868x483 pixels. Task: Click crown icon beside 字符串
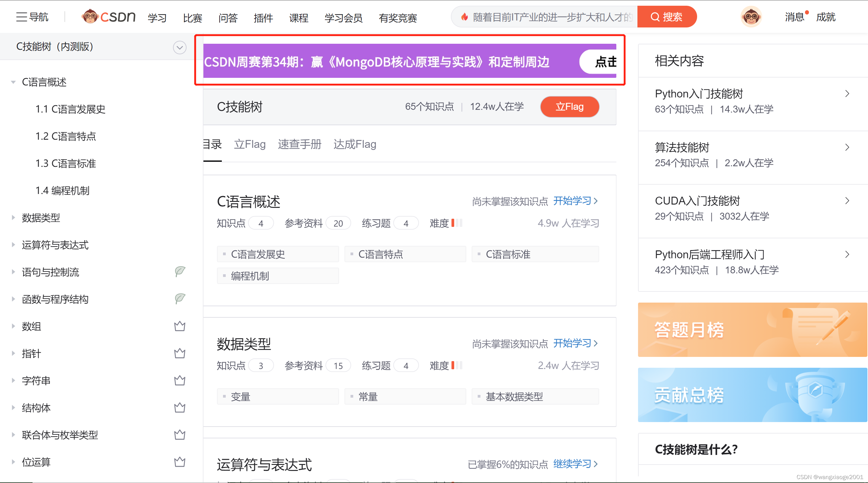tap(180, 380)
